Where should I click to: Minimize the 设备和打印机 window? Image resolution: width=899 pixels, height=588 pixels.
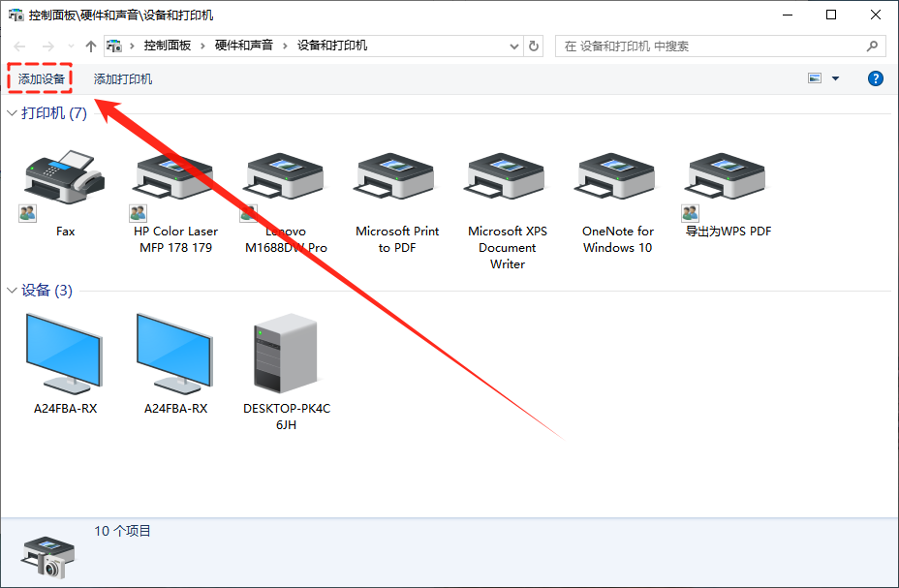(788, 15)
